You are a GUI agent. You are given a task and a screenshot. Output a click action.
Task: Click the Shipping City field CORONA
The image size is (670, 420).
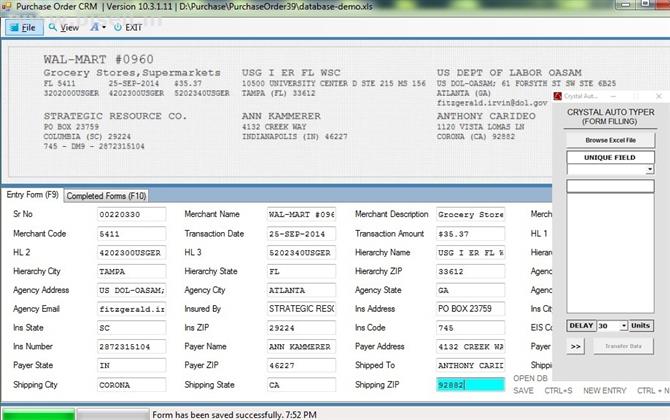(x=131, y=385)
